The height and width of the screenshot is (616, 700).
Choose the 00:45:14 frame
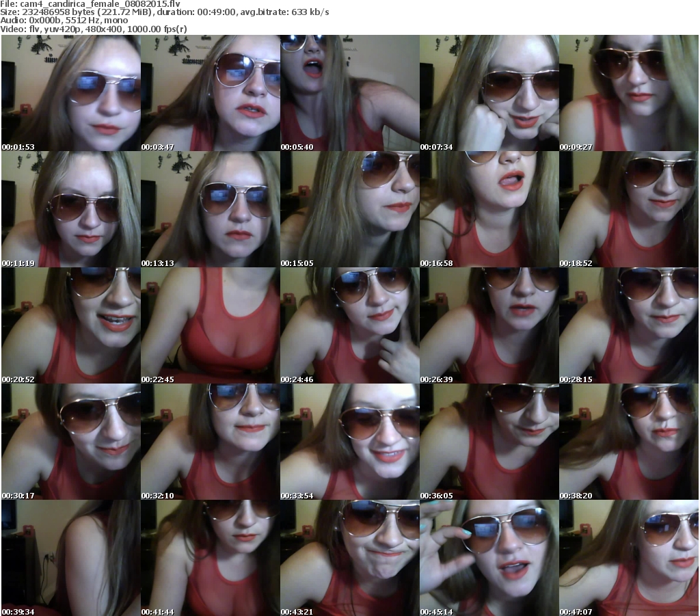click(x=489, y=558)
